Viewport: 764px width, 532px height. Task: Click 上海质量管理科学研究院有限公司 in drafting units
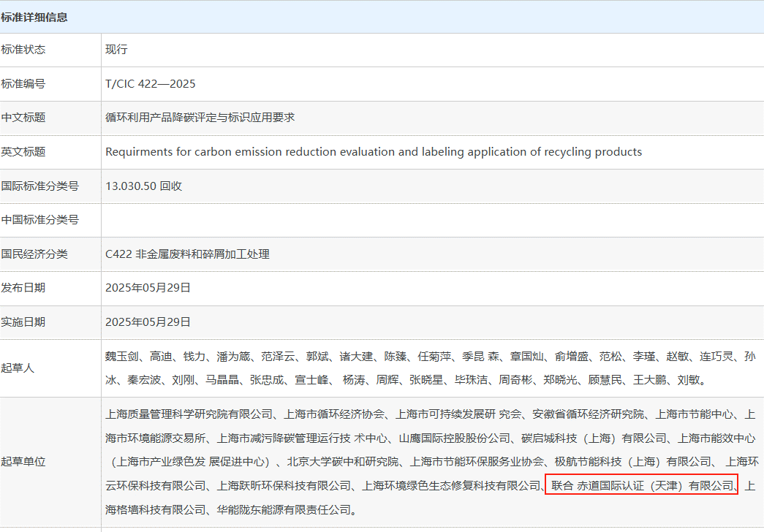(x=189, y=414)
